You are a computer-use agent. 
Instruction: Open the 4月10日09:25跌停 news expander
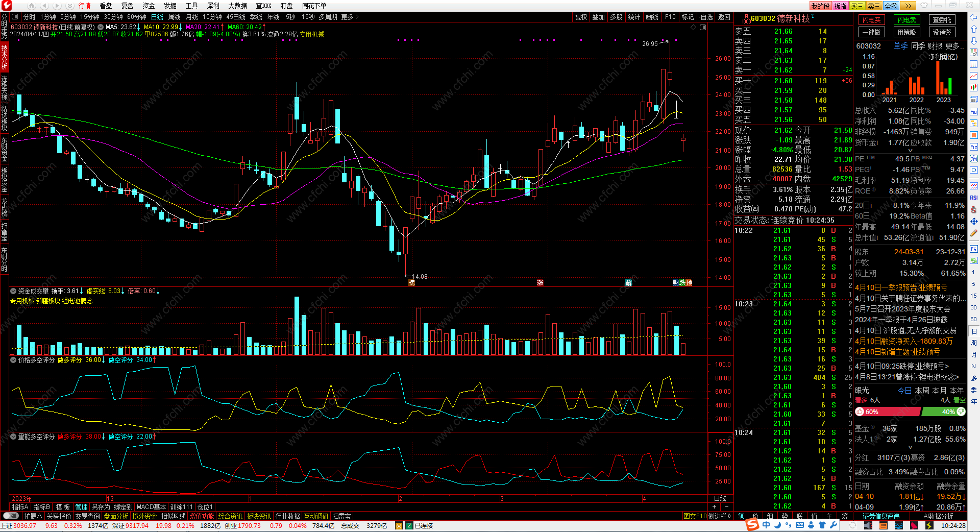point(902,366)
